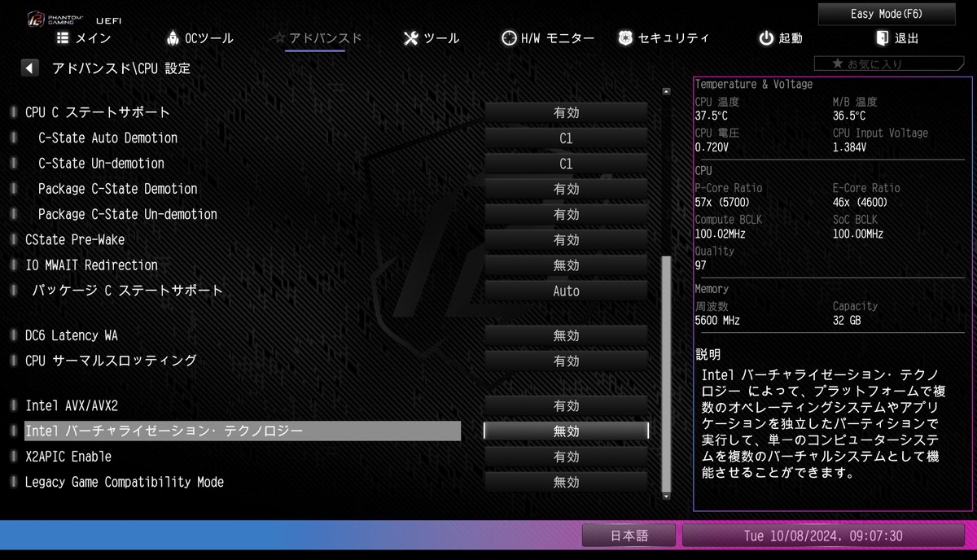Click the 起動 power icon
Image resolution: width=977 pixels, height=560 pixels.
(x=765, y=38)
